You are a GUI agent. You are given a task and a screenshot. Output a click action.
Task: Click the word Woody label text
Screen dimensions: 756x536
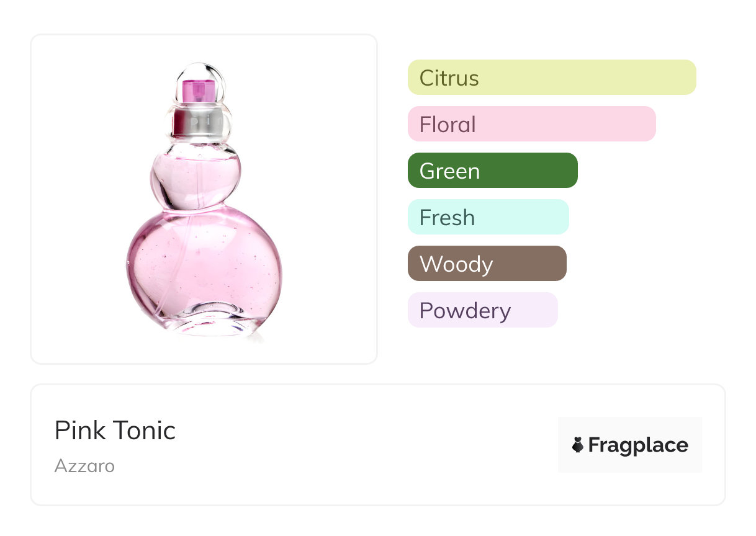tap(456, 264)
